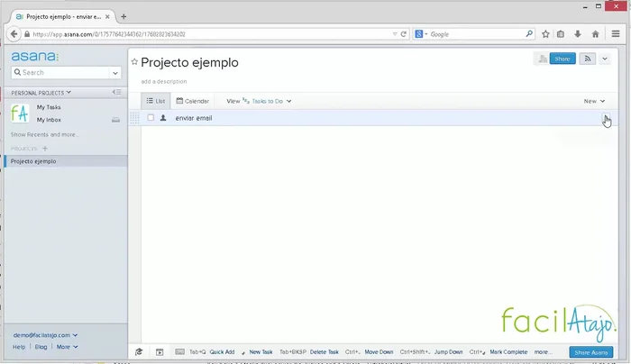Expand the More menu in sidebar footer
Screen dimensions: 631x364
tap(67, 347)
